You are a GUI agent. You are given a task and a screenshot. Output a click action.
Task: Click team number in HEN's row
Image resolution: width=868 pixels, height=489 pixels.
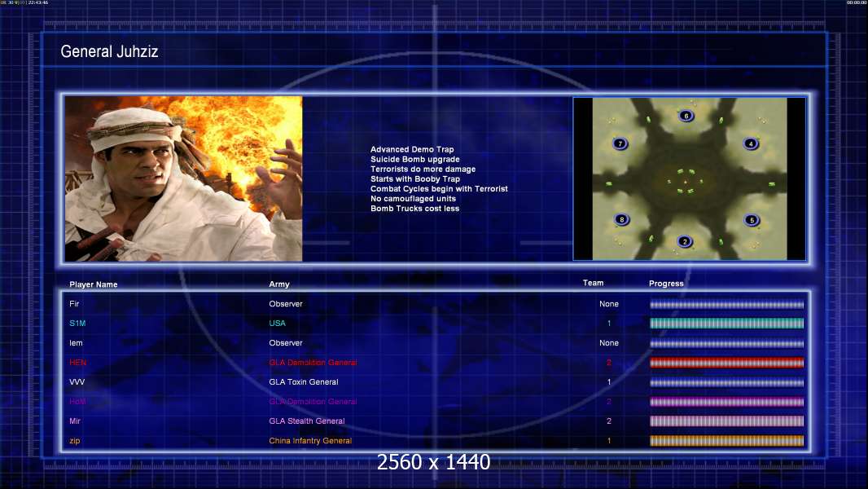click(x=609, y=363)
